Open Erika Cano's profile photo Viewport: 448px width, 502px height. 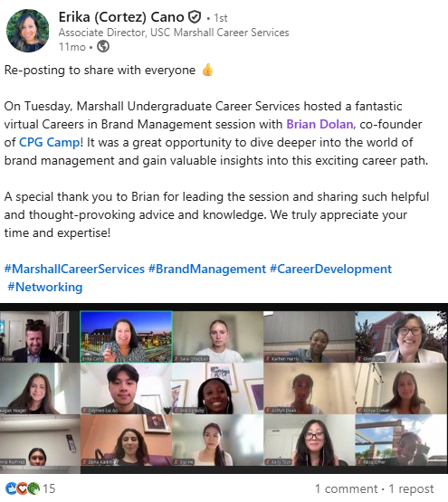[x=27, y=31]
